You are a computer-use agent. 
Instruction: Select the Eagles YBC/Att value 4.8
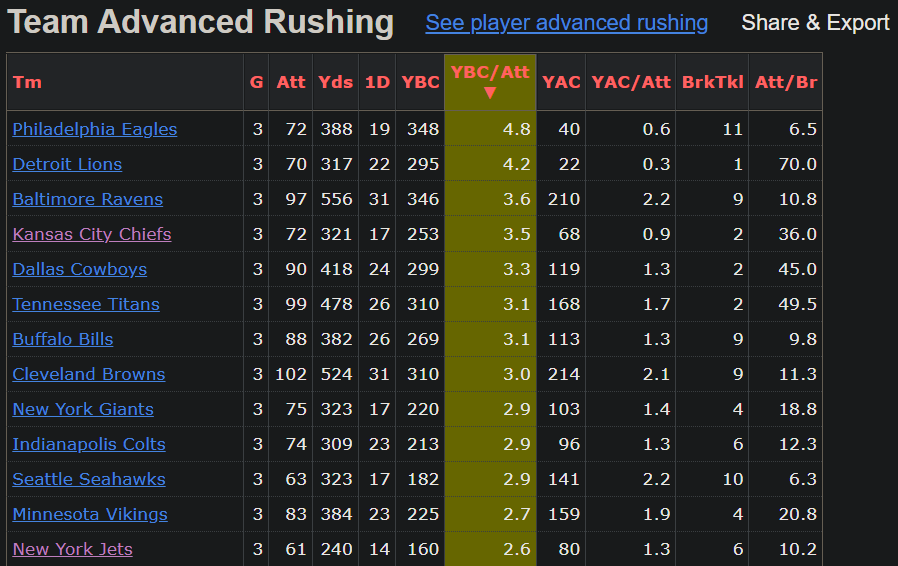point(517,129)
